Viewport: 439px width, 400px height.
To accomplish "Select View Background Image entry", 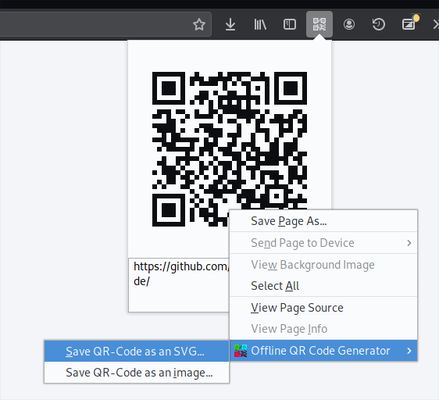I will tap(324, 265).
